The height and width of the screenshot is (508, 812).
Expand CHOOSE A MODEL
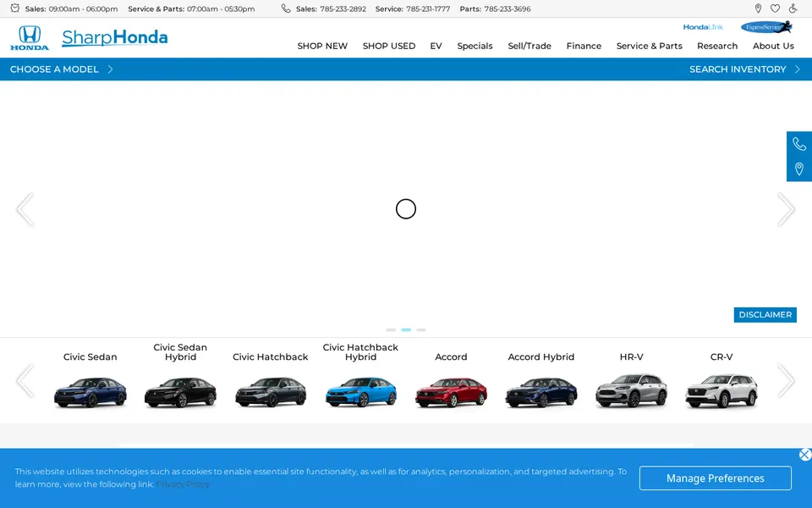click(62, 69)
